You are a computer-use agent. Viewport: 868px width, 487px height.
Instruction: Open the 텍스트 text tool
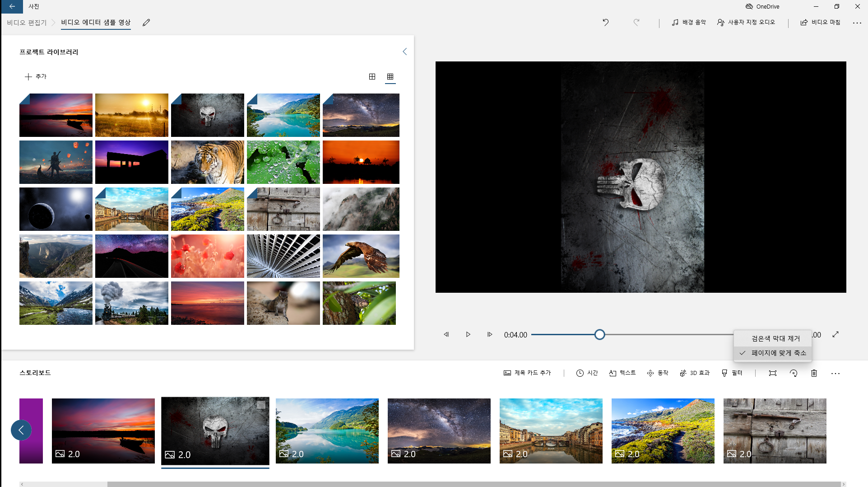(x=622, y=373)
